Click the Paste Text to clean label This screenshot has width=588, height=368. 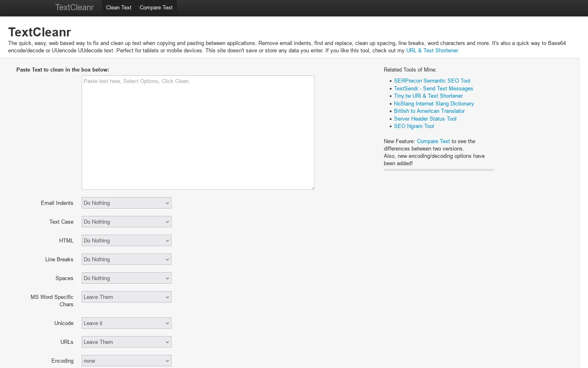coord(62,70)
